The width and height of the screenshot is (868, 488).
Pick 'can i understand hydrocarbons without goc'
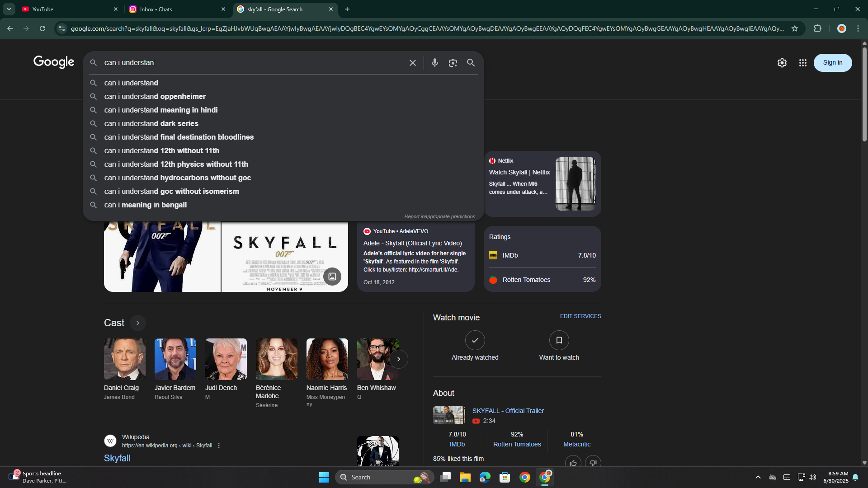(283, 178)
